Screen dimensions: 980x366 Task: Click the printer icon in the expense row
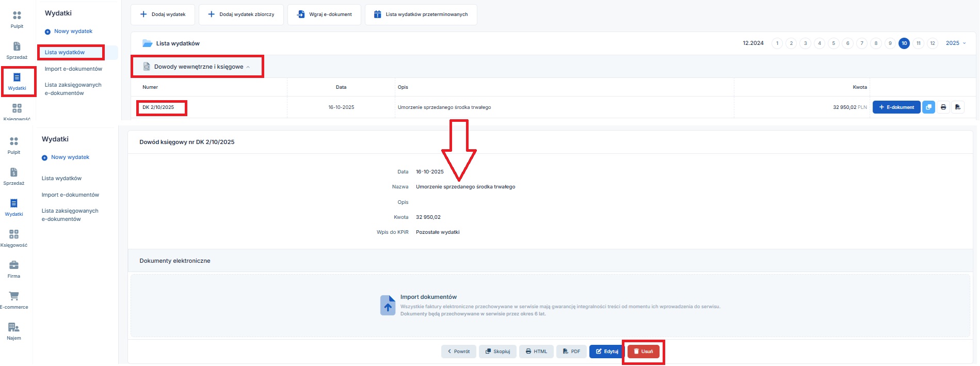[x=943, y=107]
